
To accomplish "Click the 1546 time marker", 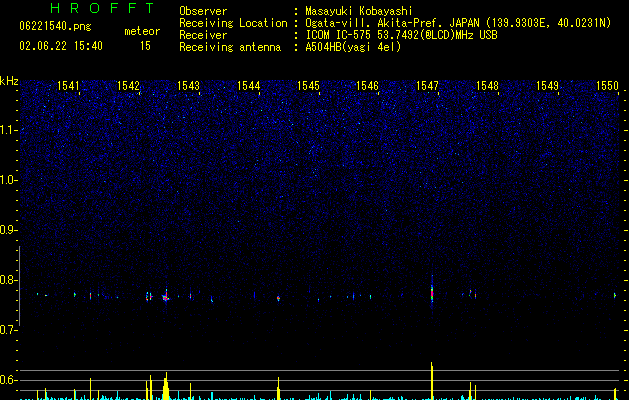I will 367,86.
